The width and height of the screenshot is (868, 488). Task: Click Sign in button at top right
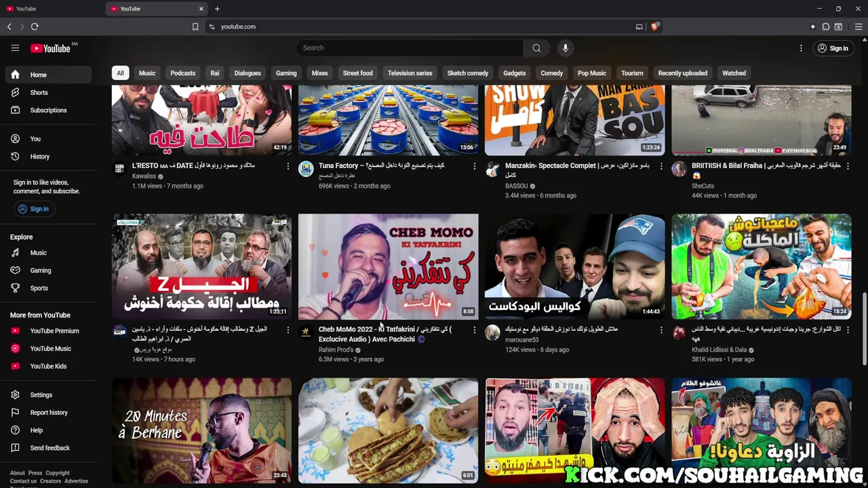pyautogui.click(x=833, y=48)
